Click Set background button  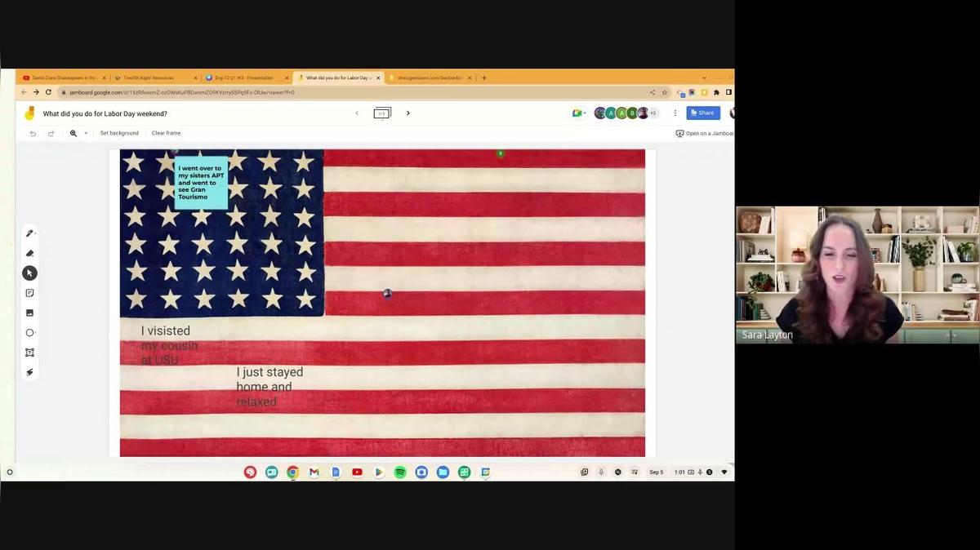(119, 133)
